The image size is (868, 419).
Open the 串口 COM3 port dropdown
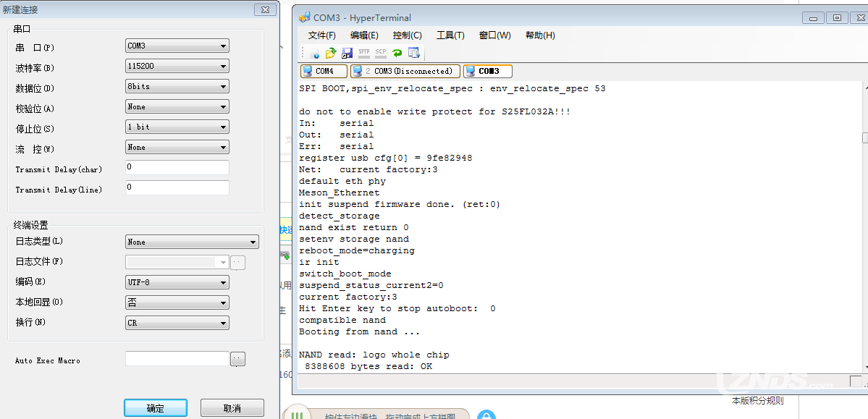click(x=177, y=46)
